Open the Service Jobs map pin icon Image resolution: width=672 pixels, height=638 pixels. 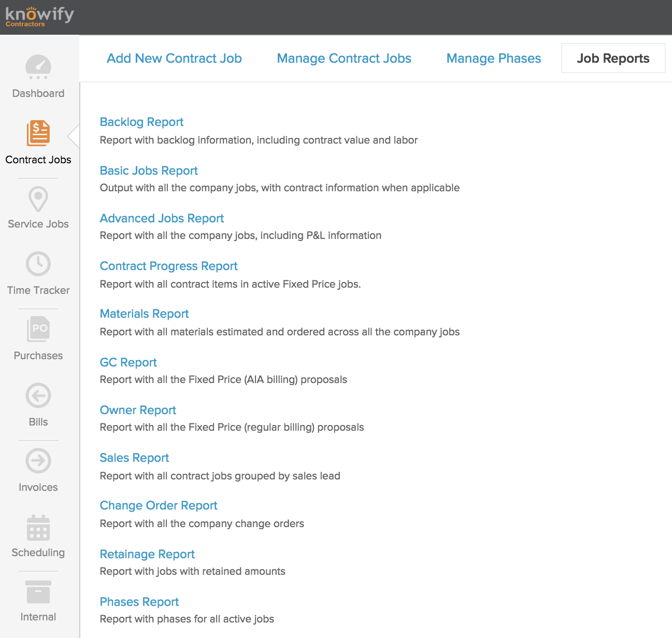[38, 199]
